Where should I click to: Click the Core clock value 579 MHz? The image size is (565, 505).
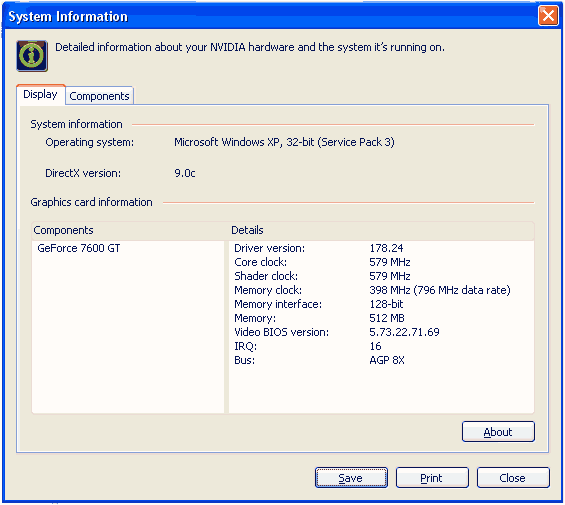click(390, 262)
